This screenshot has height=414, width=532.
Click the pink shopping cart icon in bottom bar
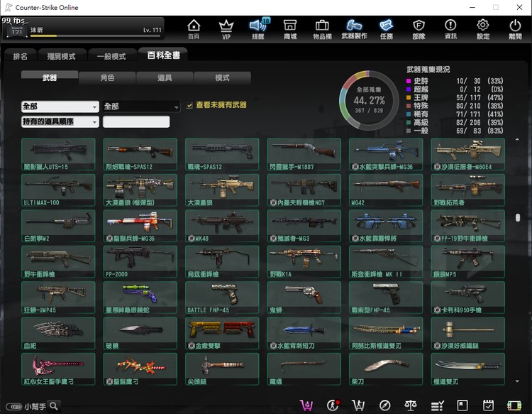[x=306, y=405]
